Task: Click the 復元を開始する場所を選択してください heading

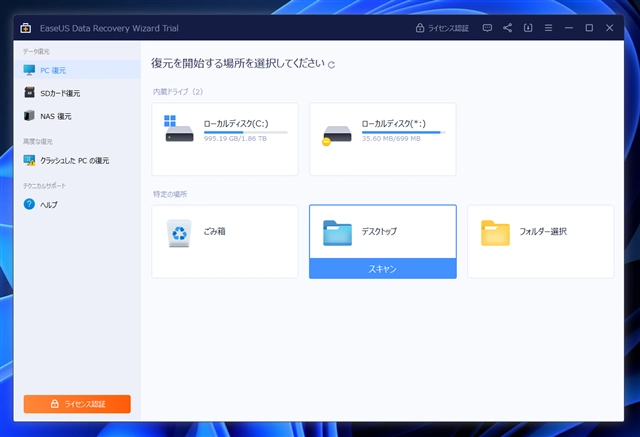Action: click(x=238, y=63)
